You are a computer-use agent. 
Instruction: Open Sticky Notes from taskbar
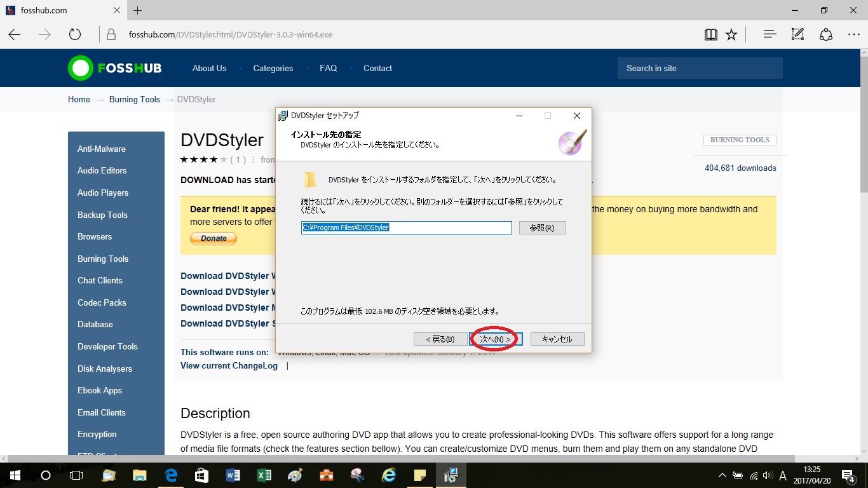(x=420, y=475)
